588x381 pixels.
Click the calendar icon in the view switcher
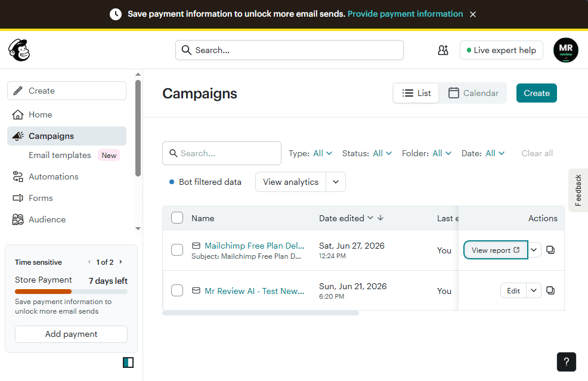453,92
